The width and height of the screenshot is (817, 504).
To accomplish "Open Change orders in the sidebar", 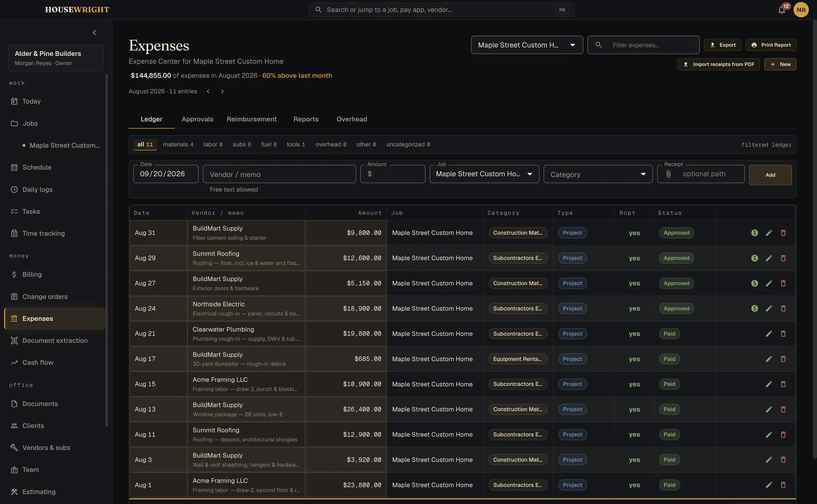I will click(x=55, y=297).
